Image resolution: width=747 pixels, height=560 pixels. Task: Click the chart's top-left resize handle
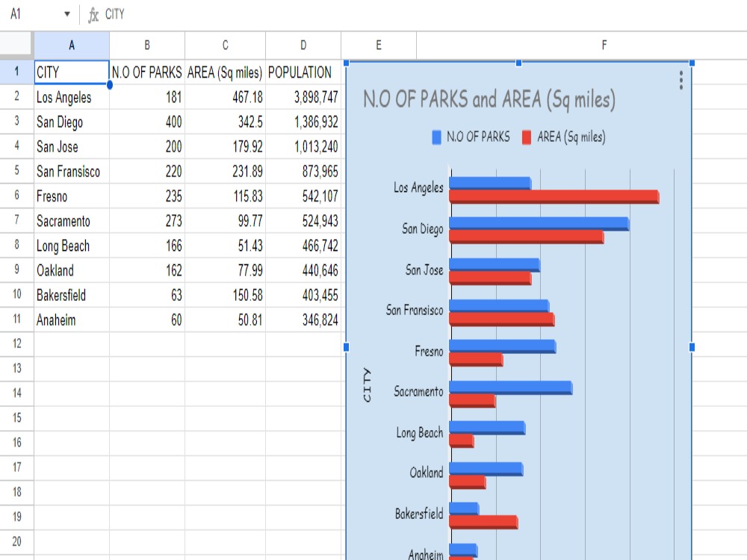click(x=347, y=63)
